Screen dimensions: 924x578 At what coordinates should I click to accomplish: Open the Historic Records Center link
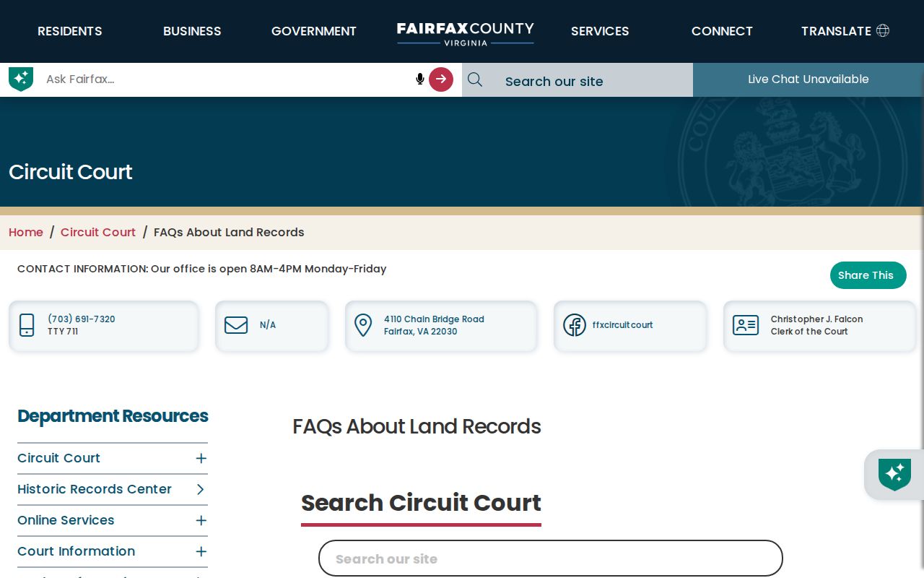(95, 489)
